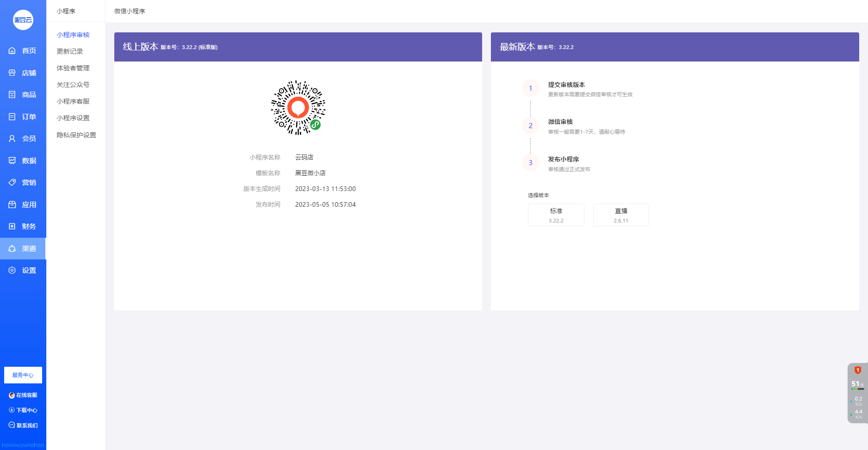Open 财务 menu item
The height and width of the screenshot is (450, 868).
23,227
